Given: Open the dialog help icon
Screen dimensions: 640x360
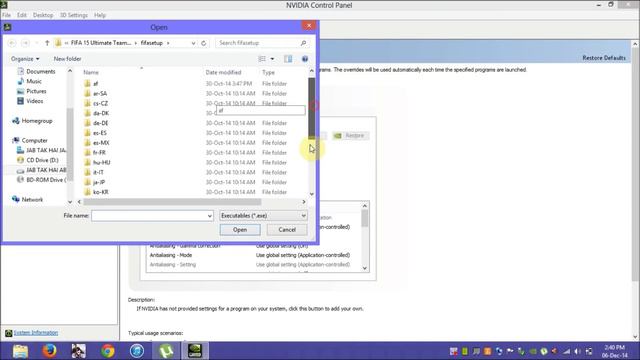Looking at the screenshot, I should (305, 59).
